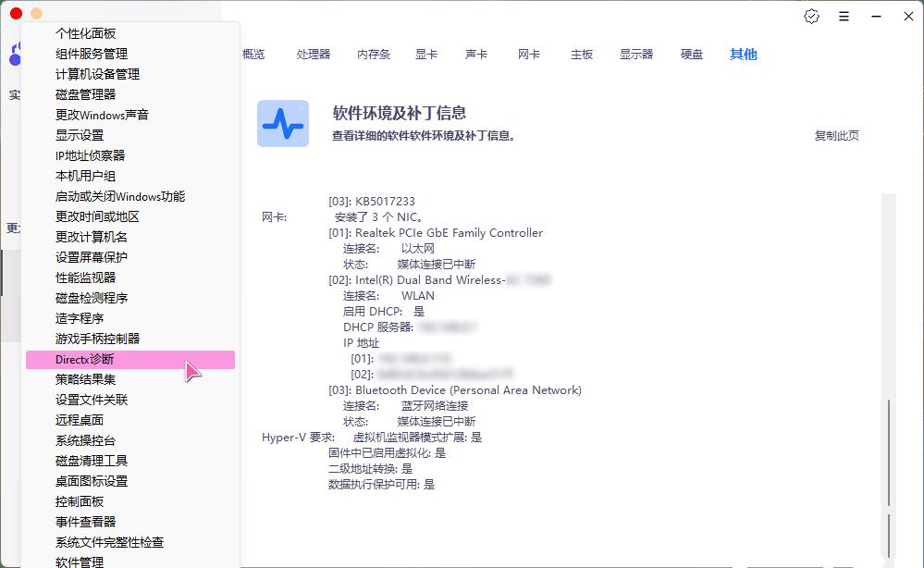Click 启动或关闭Windows功能 menu entry
The height and width of the screenshot is (568, 924).
click(x=120, y=196)
